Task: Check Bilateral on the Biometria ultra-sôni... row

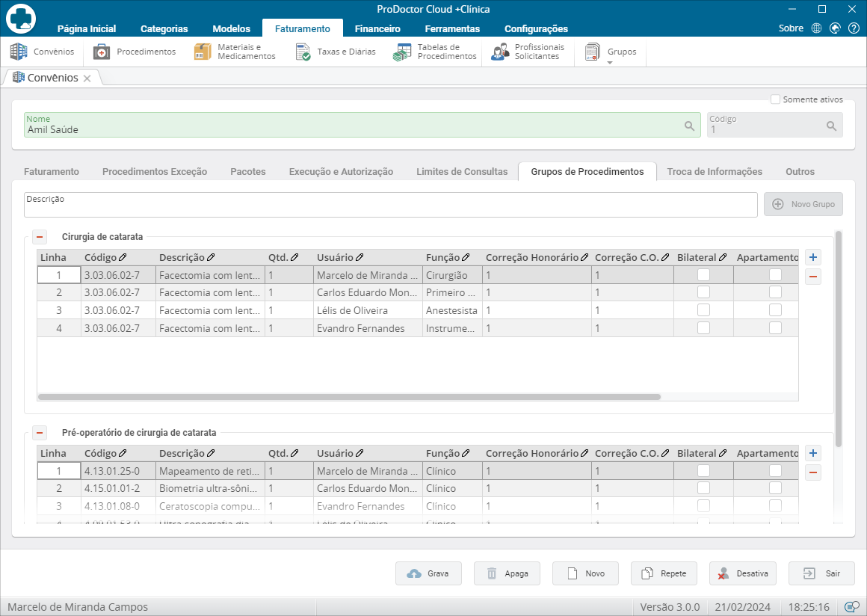Action: [x=703, y=488]
